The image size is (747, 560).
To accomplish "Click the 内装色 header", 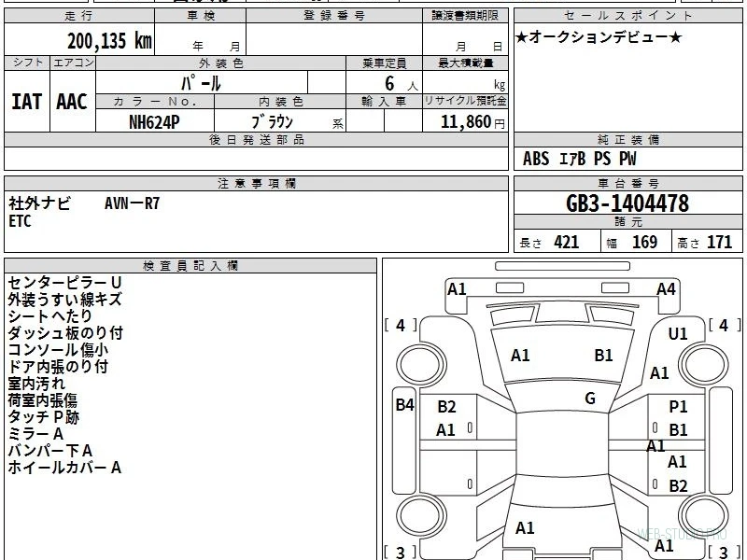I will (280, 102).
